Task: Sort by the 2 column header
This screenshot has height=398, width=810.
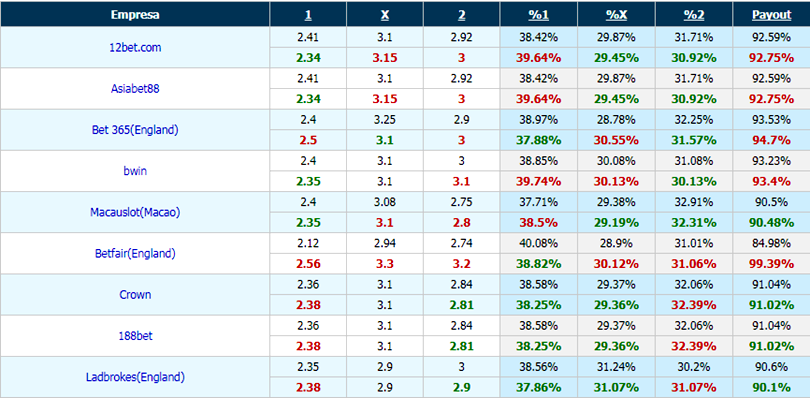Action: coord(461,15)
